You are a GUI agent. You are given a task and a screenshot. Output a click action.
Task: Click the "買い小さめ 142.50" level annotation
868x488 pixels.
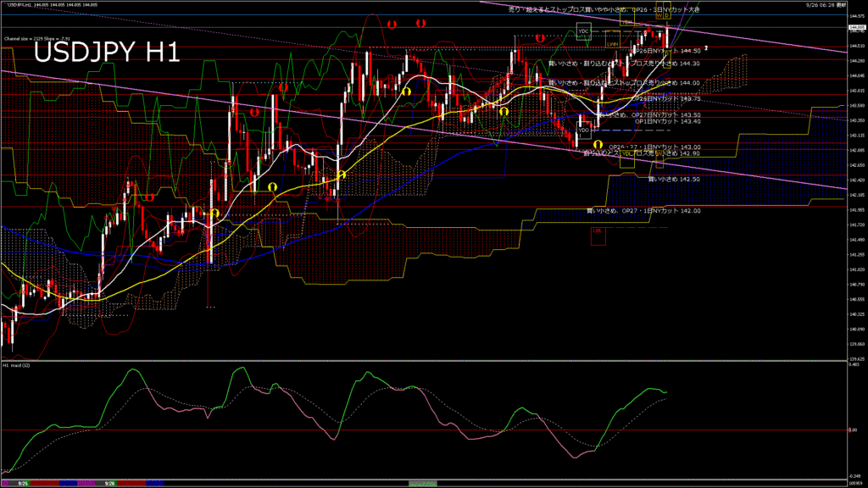(x=674, y=179)
